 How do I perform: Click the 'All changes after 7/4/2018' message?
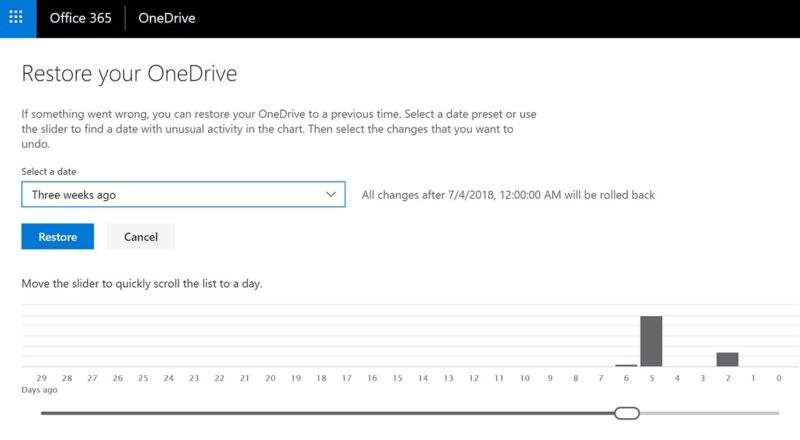(x=508, y=194)
